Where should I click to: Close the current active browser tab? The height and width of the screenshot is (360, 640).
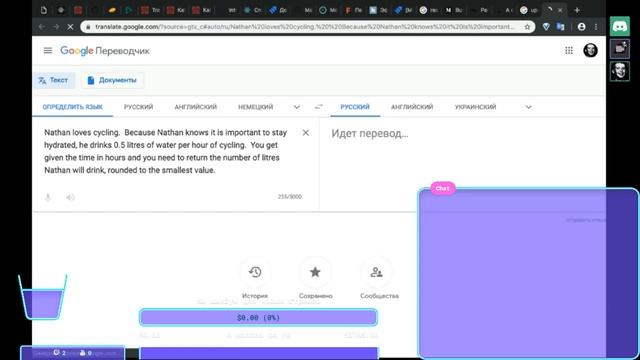coord(560,10)
